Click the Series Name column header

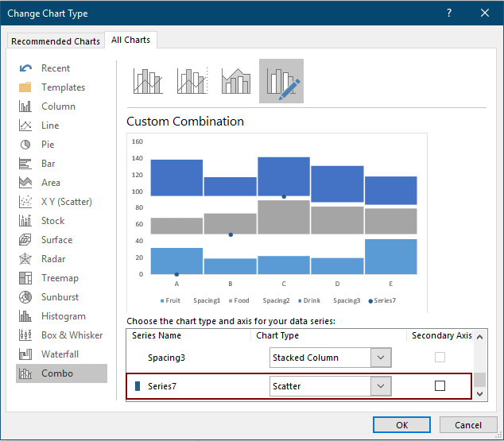click(x=157, y=335)
